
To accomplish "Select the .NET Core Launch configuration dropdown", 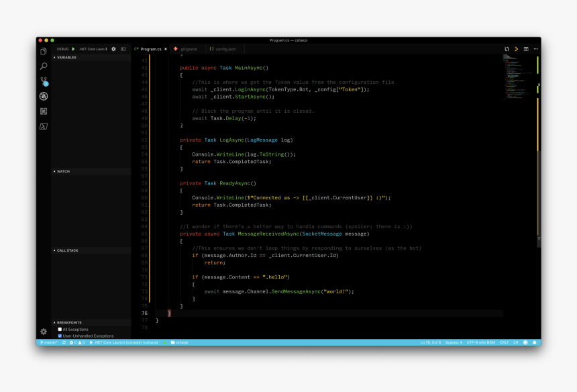I will click(x=93, y=49).
